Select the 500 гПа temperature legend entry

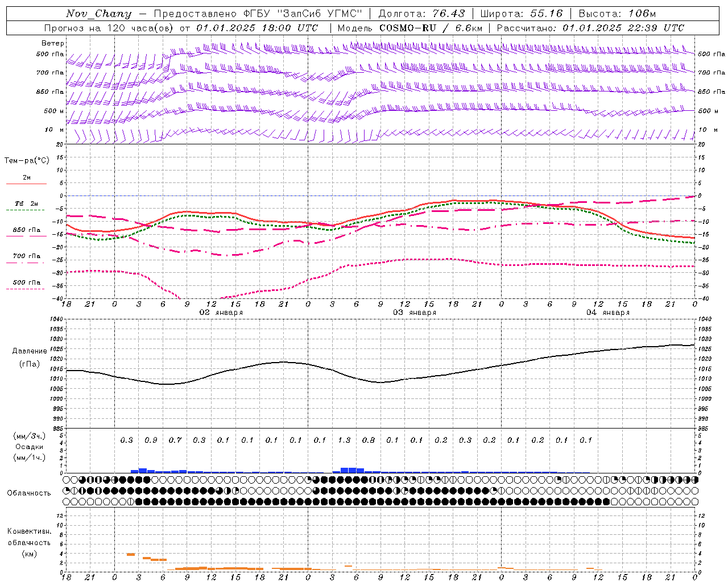27,282
